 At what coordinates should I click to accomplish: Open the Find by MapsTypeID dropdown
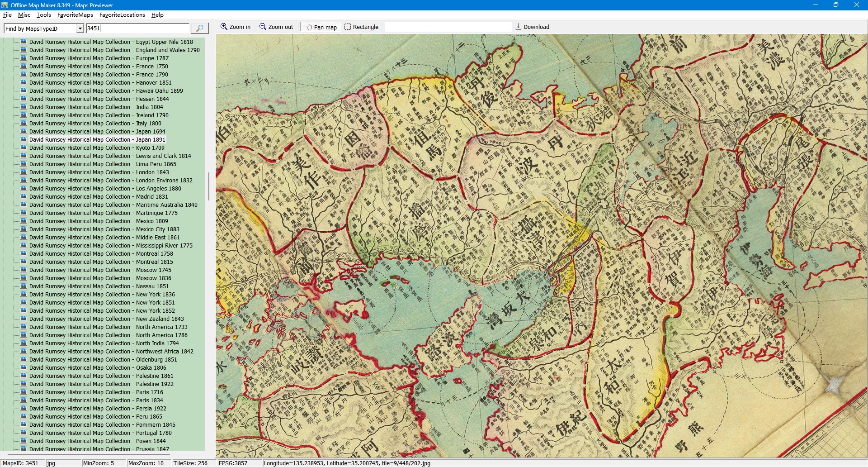pyautogui.click(x=80, y=29)
